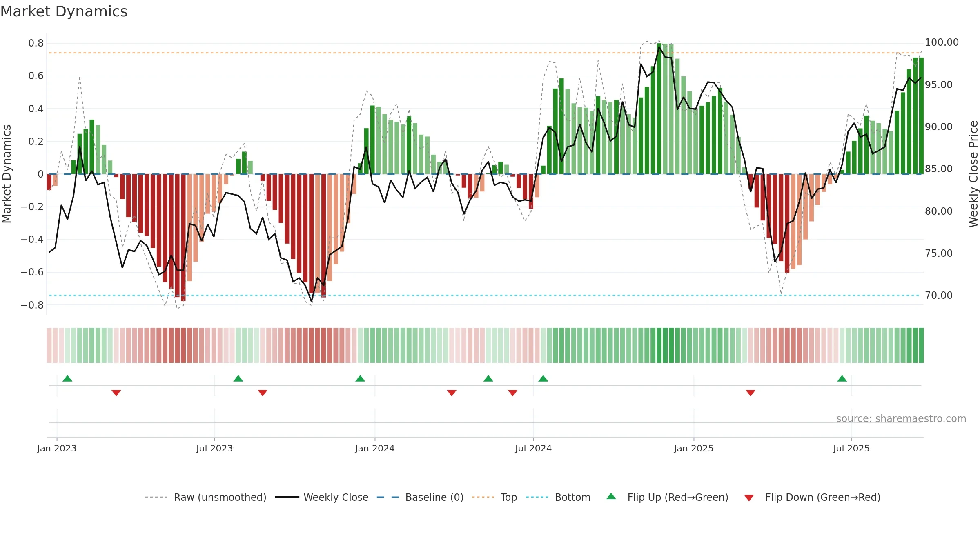Toggle the Baseline (0) legend entry

pyautogui.click(x=420, y=497)
